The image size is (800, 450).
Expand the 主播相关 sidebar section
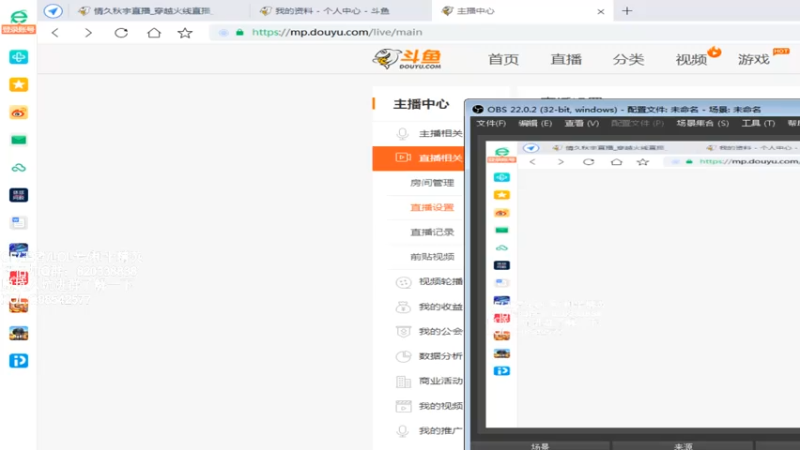419,133
